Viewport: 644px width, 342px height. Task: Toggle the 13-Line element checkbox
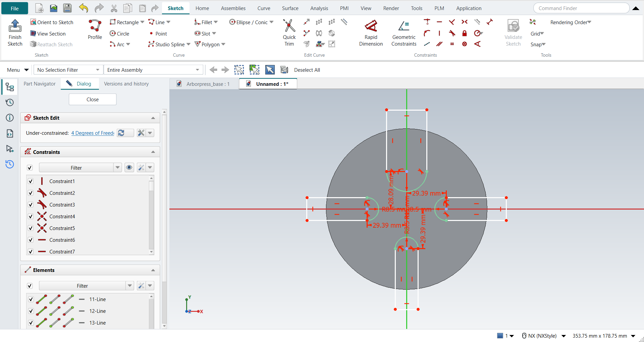31,323
